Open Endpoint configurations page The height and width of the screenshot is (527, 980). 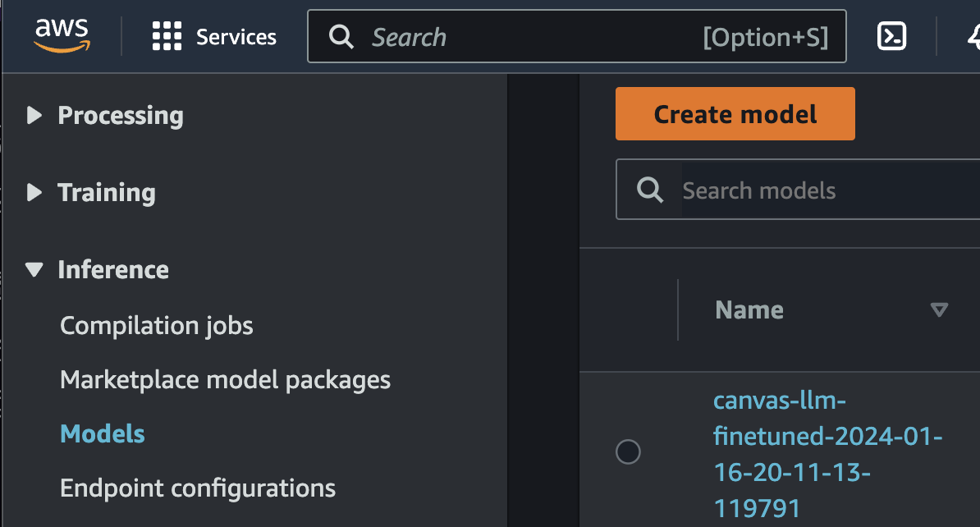(x=198, y=488)
